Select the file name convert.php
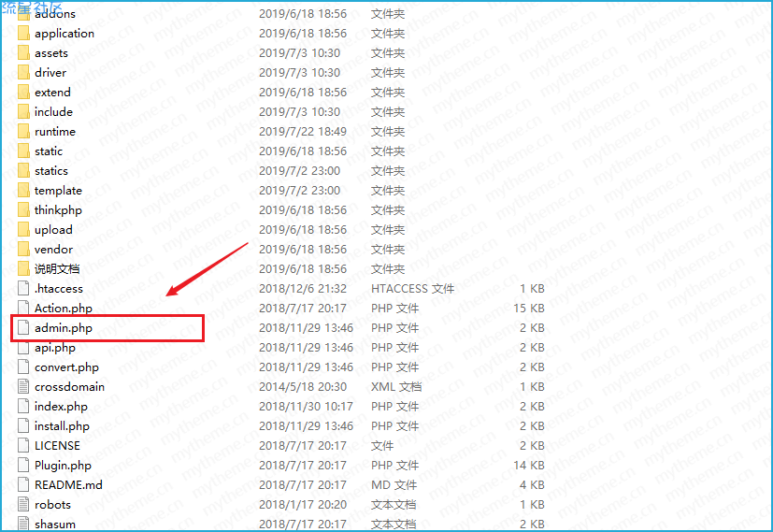 [x=66, y=367]
